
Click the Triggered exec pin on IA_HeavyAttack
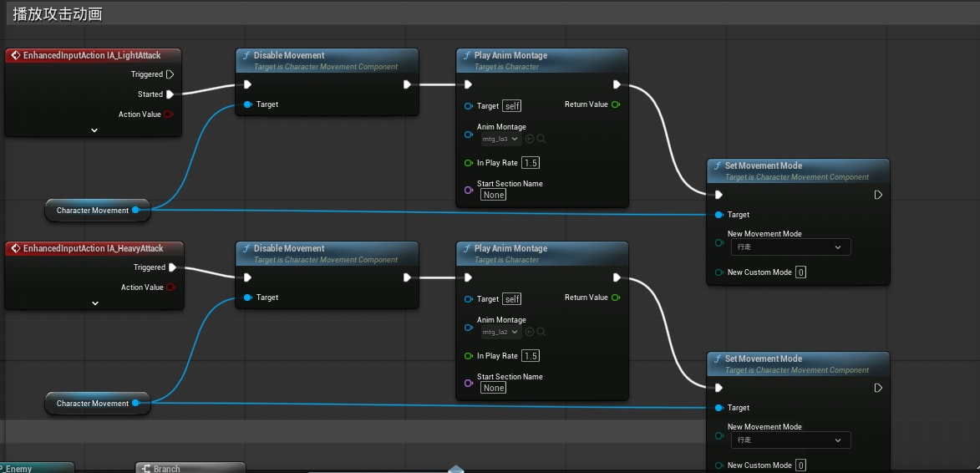click(x=172, y=267)
